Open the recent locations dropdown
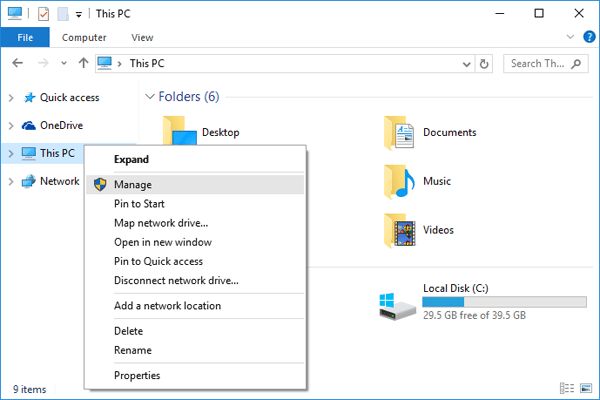The image size is (600, 400). [64, 63]
